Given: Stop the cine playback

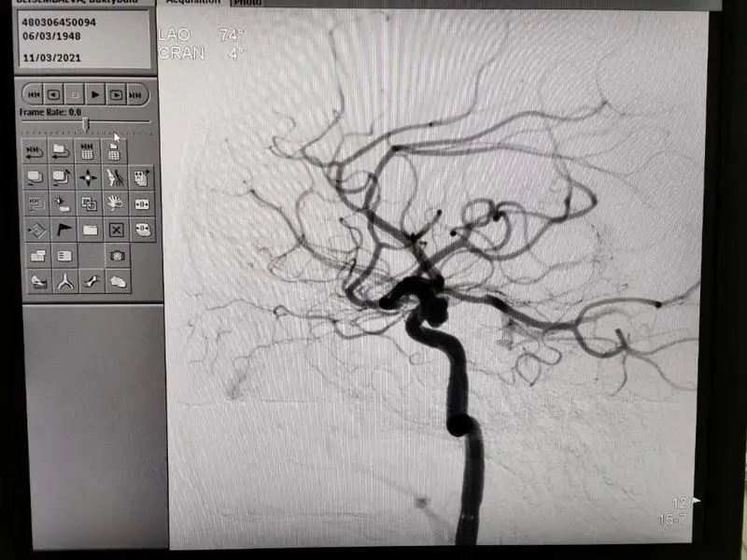Looking at the screenshot, I should pyautogui.click(x=75, y=95).
